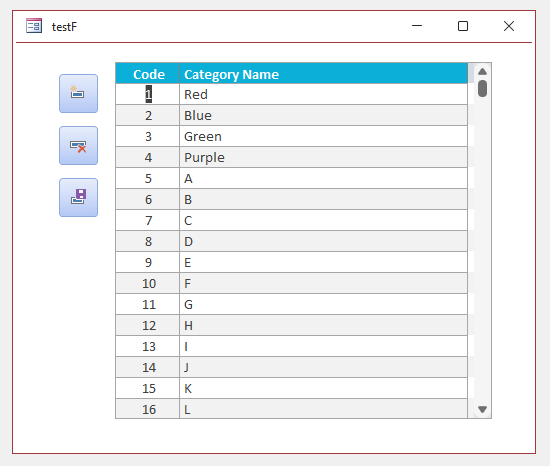This screenshot has height=466, width=550.
Task: Click the scrollbar up arrow
Action: [x=482, y=72]
